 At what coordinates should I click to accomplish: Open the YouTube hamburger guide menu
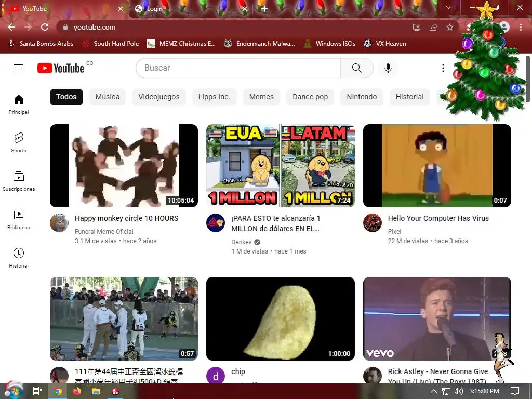[x=19, y=68]
